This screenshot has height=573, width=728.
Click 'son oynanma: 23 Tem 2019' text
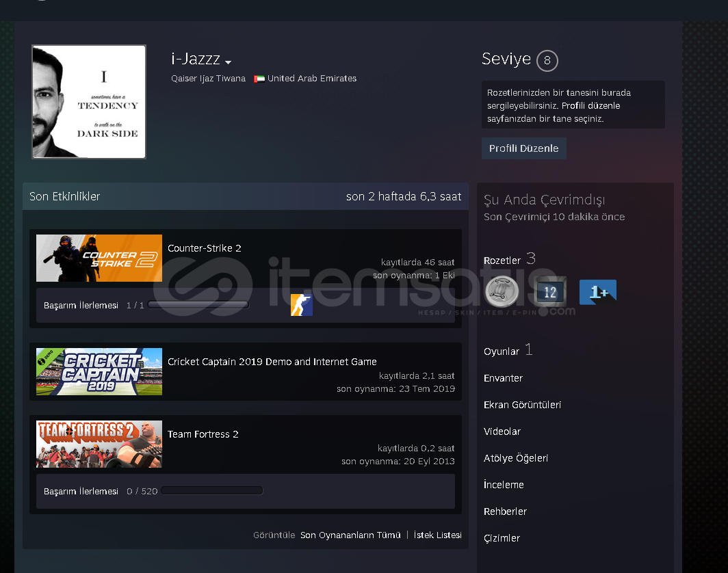point(395,389)
